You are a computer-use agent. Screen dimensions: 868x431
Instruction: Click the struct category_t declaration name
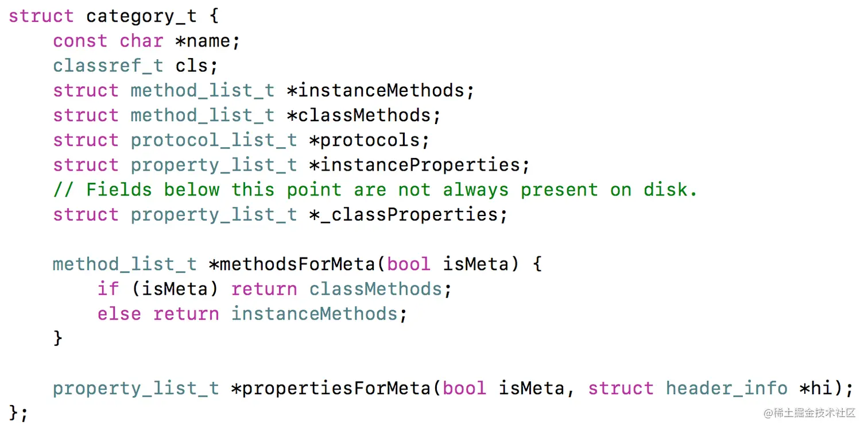tap(141, 16)
